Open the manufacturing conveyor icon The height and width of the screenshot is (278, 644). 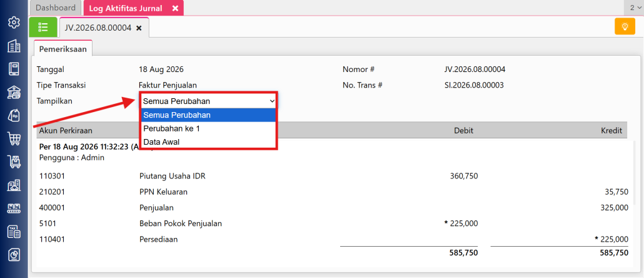pos(14,209)
